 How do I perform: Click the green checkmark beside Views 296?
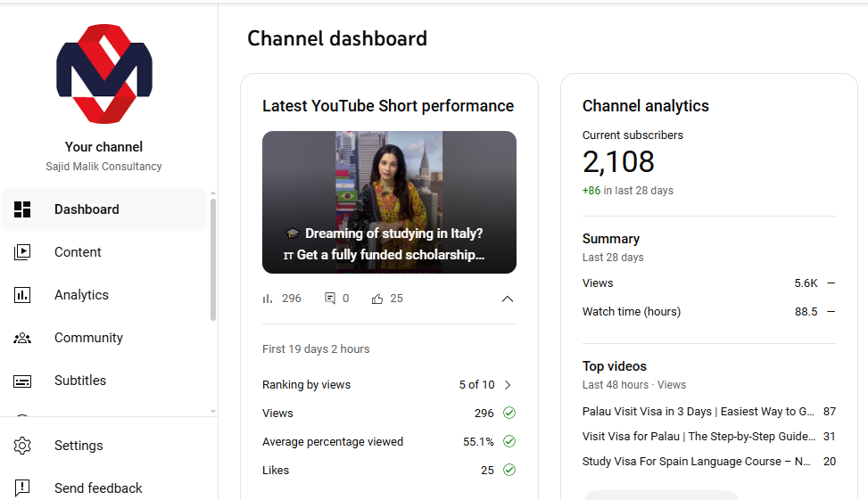pos(509,414)
